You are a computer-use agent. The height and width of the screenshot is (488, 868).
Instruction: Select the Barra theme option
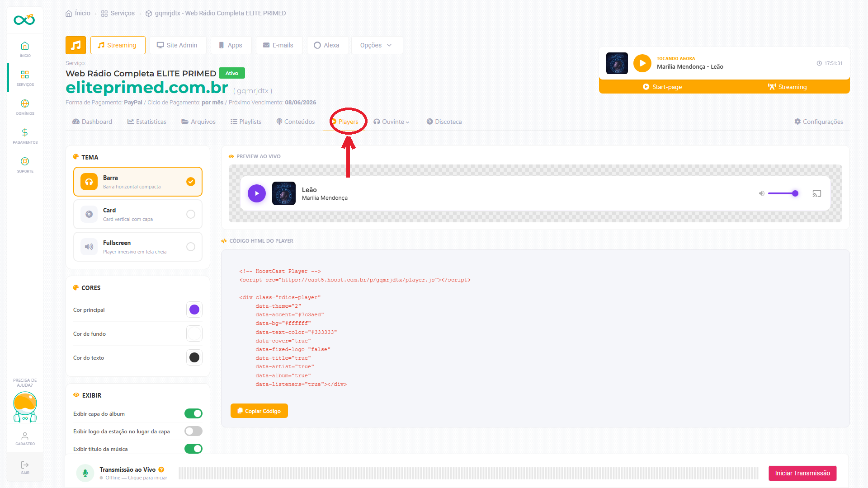tap(137, 182)
